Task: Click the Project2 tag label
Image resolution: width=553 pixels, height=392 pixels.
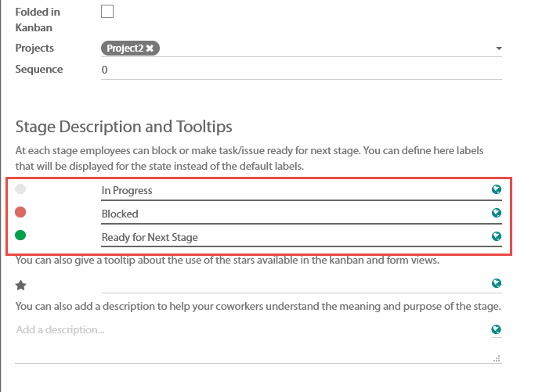Action: pos(125,49)
